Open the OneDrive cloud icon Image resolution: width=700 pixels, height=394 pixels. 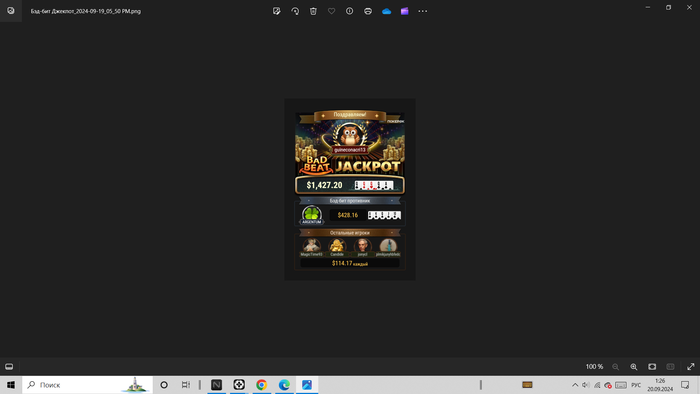coord(386,11)
